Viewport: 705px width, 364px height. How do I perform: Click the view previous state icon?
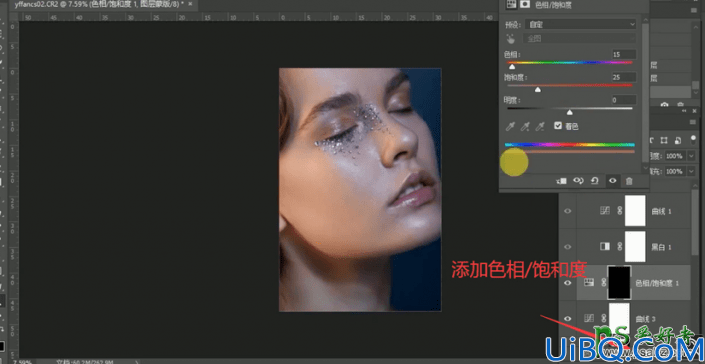(578, 181)
